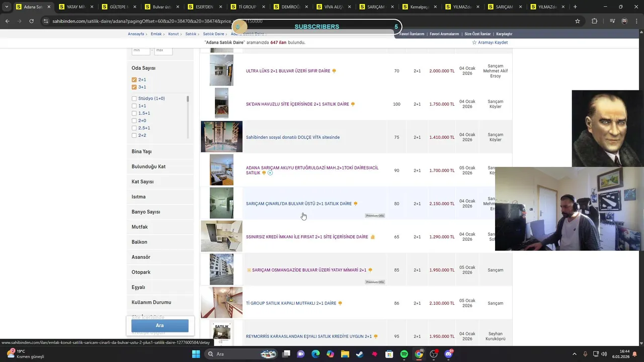Expand the Kat Sayısı filter
This screenshot has width=644, height=362.
[160, 182]
